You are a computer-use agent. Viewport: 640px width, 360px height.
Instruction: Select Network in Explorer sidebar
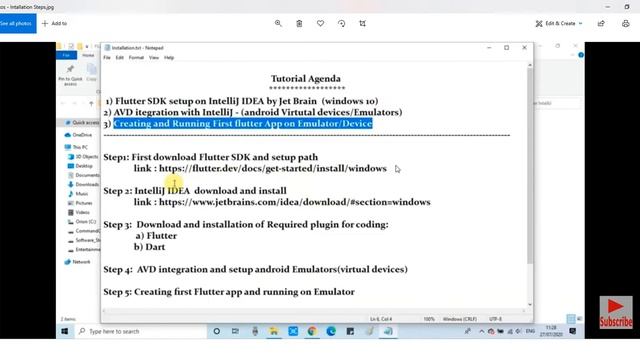[x=78, y=262]
